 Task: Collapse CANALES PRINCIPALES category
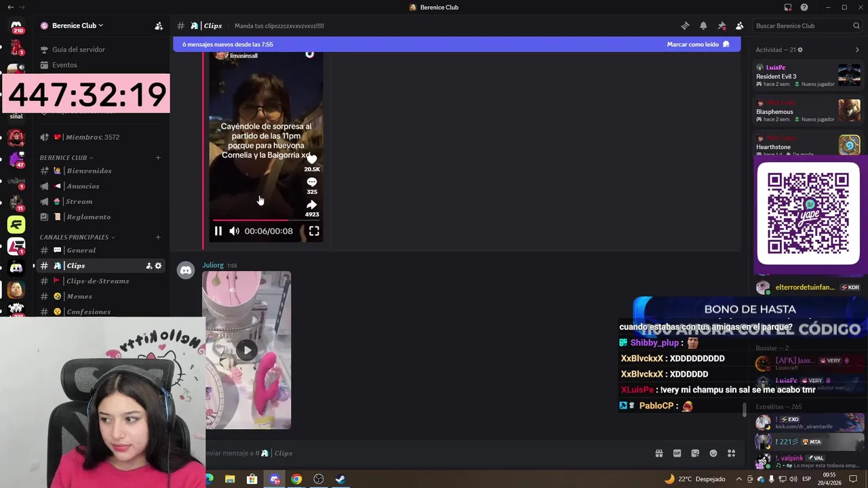[x=77, y=237]
